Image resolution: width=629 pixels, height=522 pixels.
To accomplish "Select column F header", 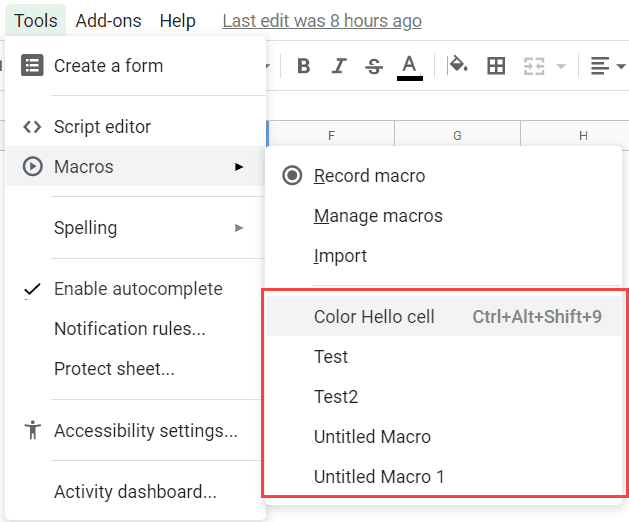I will pyautogui.click(x=331, y=135).
